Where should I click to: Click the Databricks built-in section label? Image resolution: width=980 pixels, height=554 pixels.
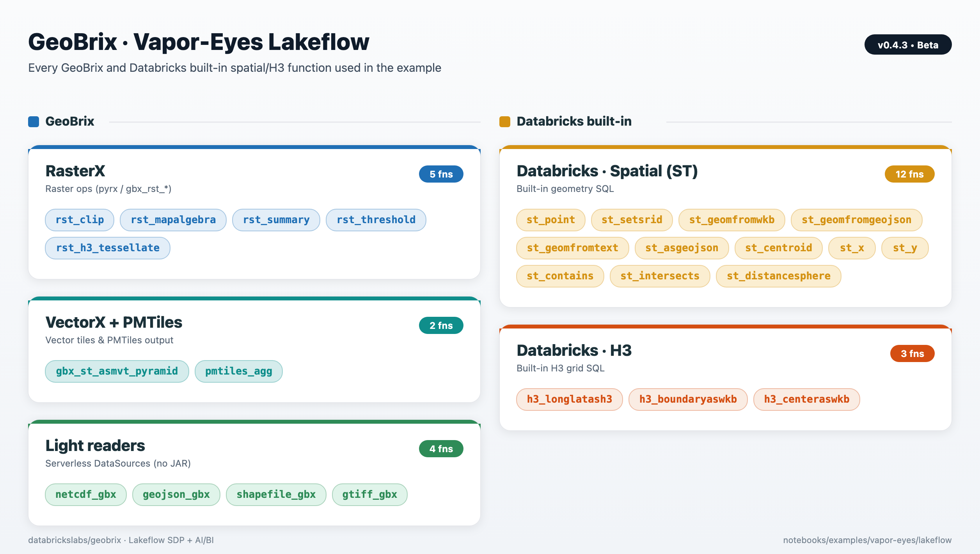[574, 122]
